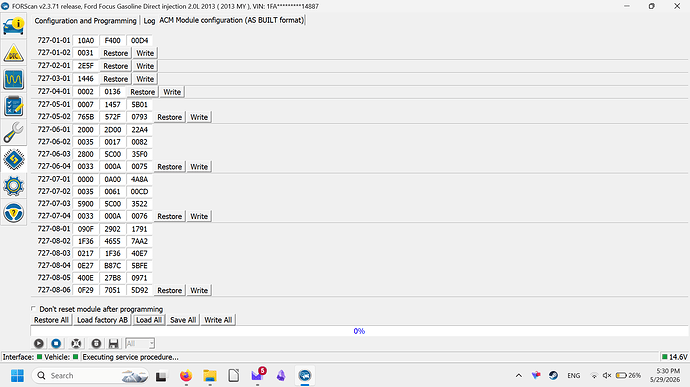Open the Settings gear section
The width and height of the screenshot is (690, 387).
coord(14,186)
